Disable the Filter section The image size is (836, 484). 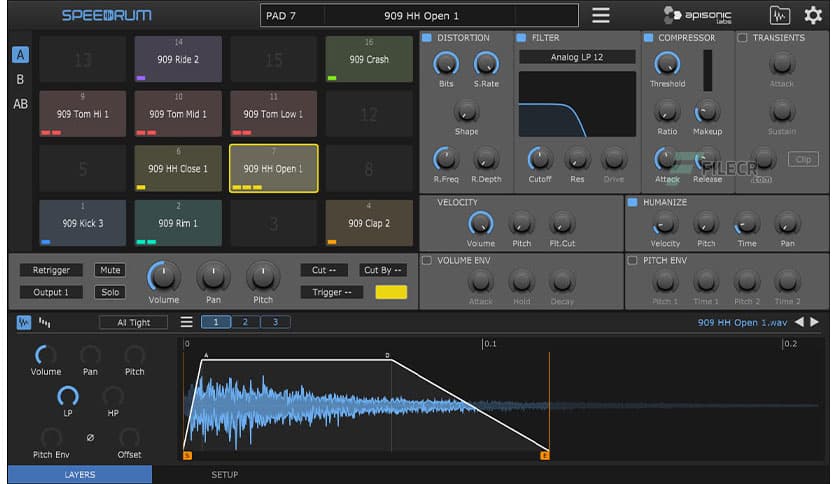(521, 38)
